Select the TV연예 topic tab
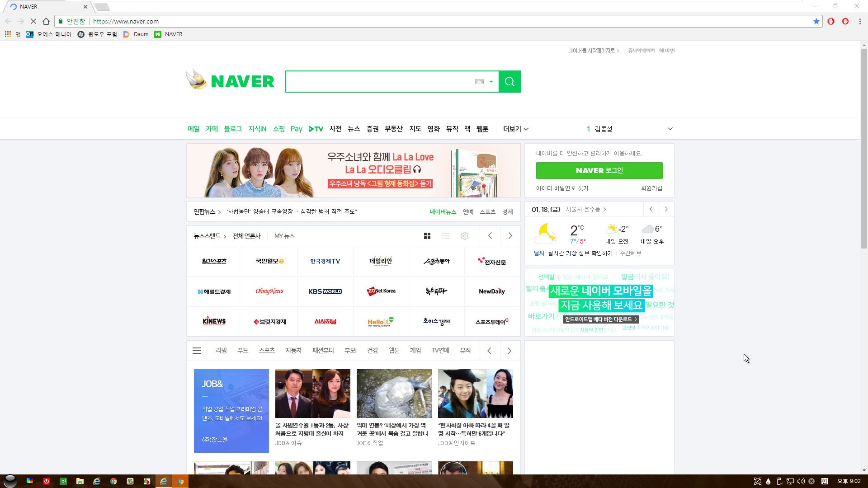Viewport: 868px width, 488px height. point(440,351)
